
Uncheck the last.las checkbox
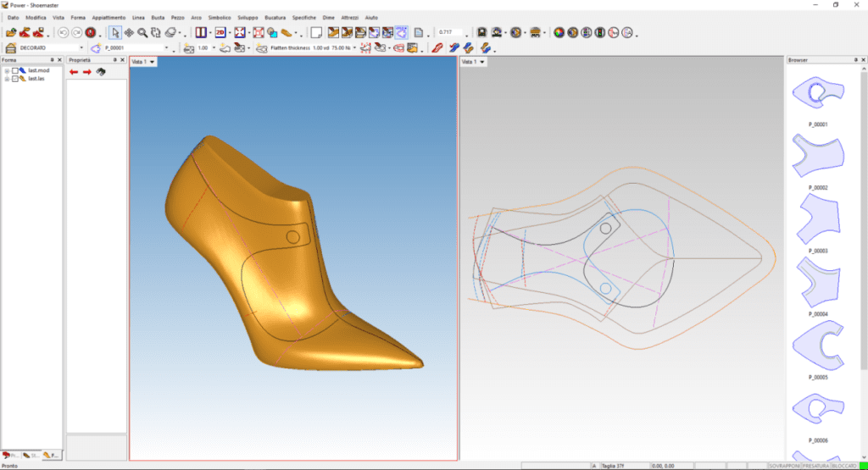(14, 78)
